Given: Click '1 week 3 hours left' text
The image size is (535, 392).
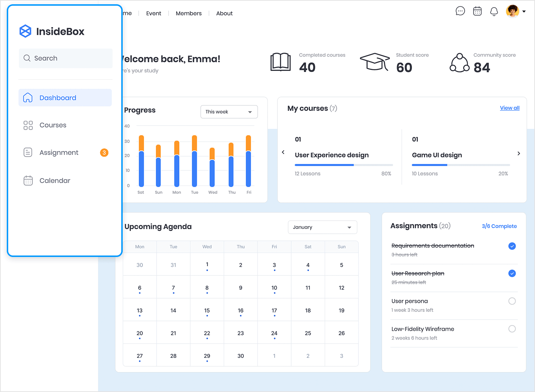Looking at the screenshot, I should coord(412,310).
